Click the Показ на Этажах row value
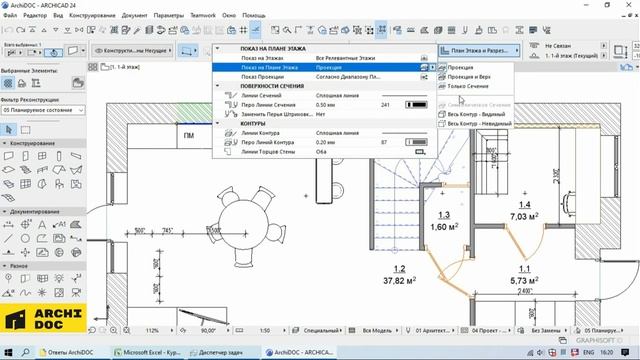 [346, 58]
